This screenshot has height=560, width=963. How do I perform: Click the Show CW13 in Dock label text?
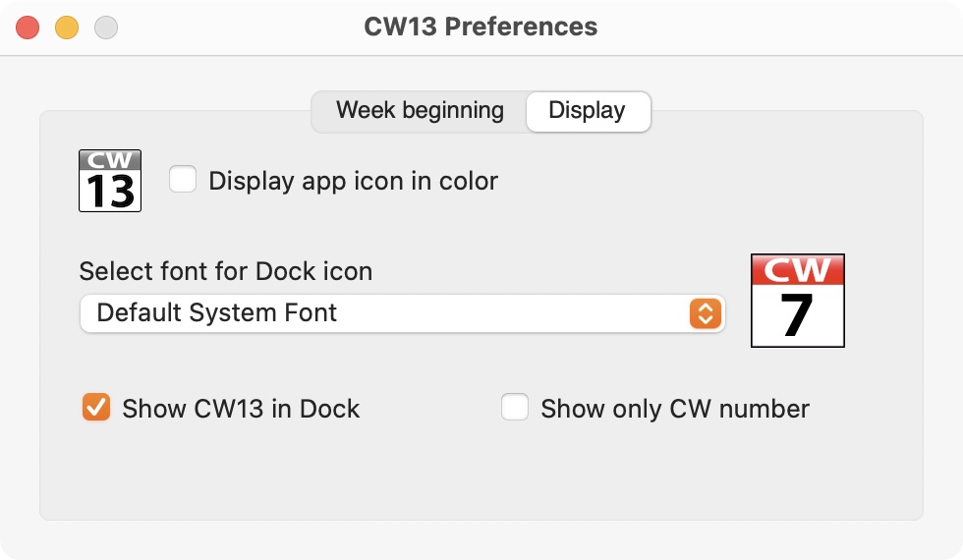[x=241, y=409]
